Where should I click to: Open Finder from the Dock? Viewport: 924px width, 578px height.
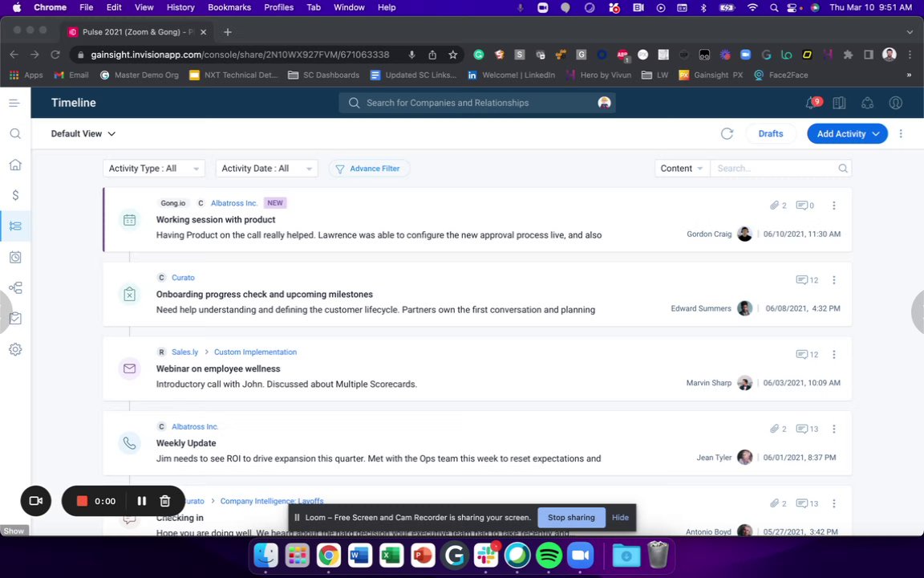pos(265,555)
